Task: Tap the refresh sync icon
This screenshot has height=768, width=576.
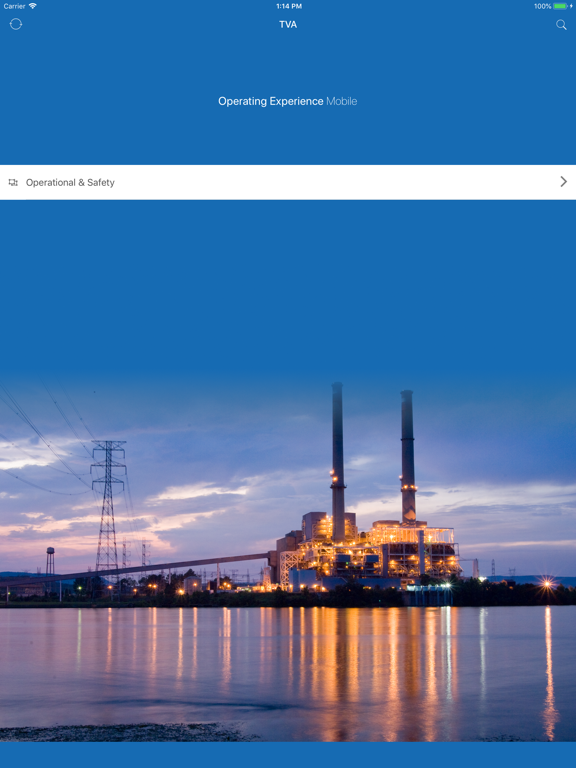Action: click(x=16, y=24)
